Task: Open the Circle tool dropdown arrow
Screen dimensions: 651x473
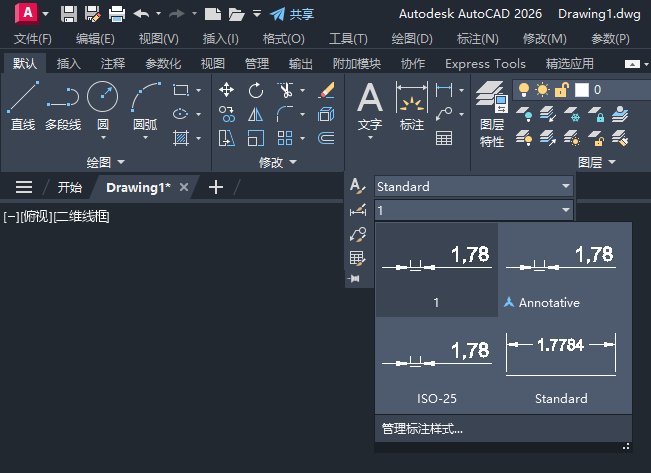Action: (x=103, y=137)
